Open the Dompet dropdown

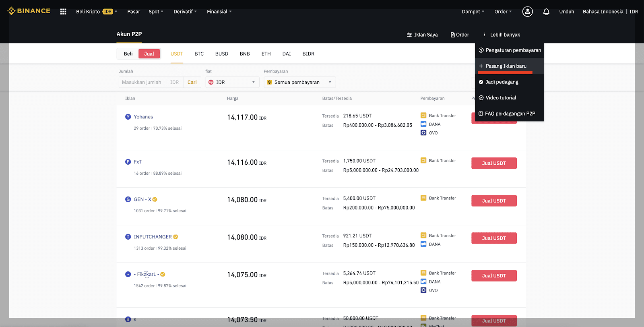tap(473, 12)
